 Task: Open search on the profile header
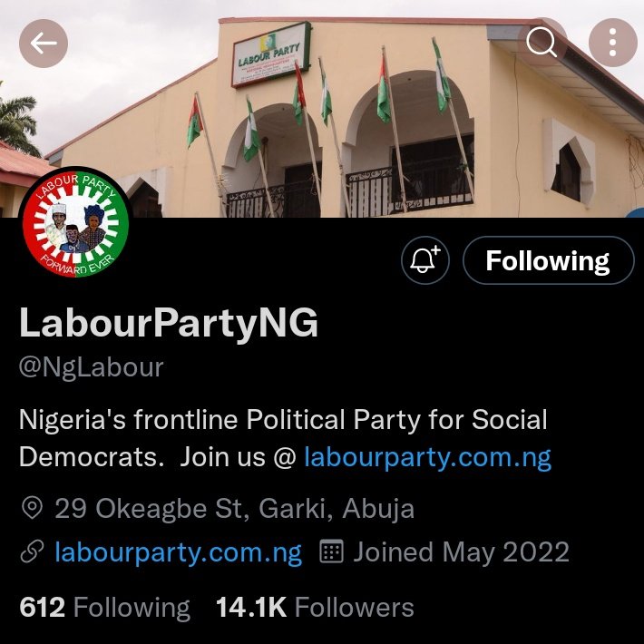[x=542, y=43]
